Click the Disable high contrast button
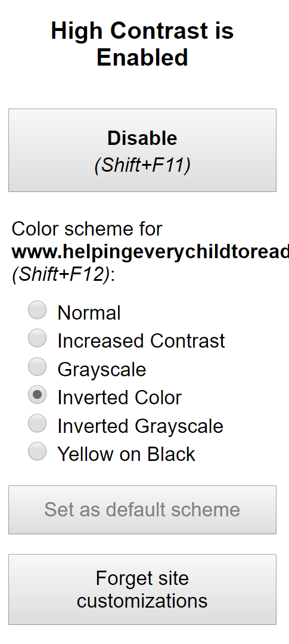This screenshot has height=644, width=289. pyautogui.click(x=142, y=150)
